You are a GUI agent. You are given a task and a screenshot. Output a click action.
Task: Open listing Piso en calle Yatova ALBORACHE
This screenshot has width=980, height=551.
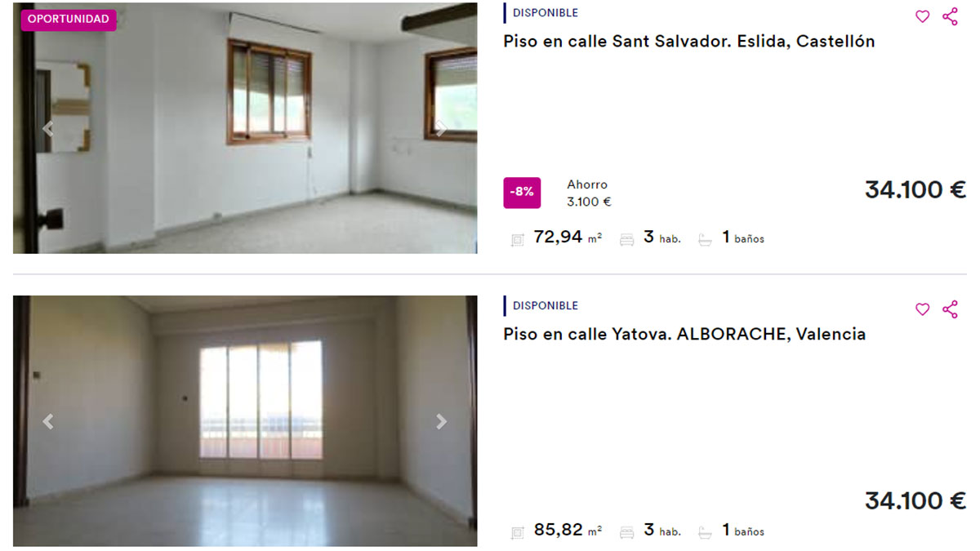point(684,334)
